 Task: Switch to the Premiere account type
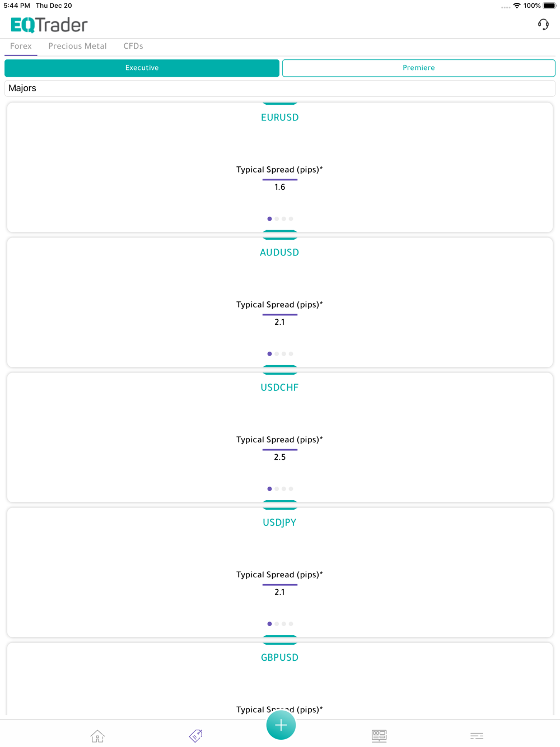(x=419, y=68)
